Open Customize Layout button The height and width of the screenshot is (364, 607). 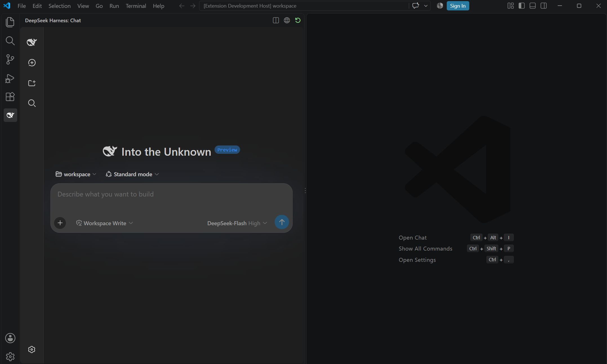[x=511, y=6]
